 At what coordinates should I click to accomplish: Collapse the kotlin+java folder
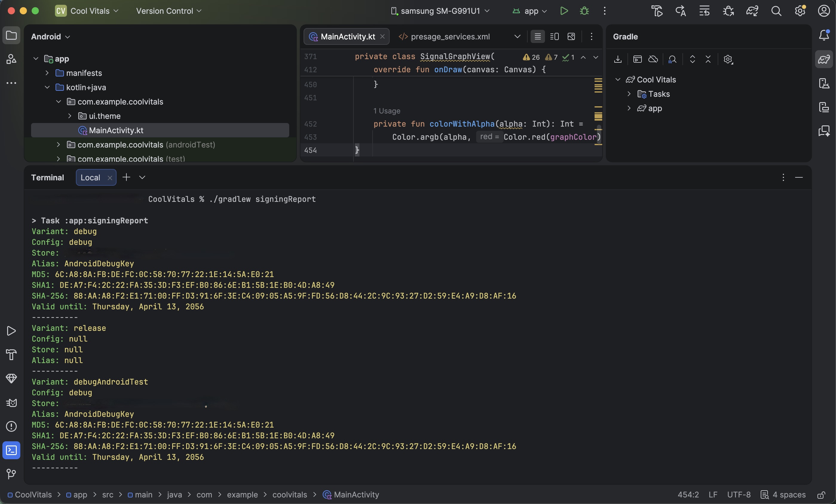[x=47, y=87]
